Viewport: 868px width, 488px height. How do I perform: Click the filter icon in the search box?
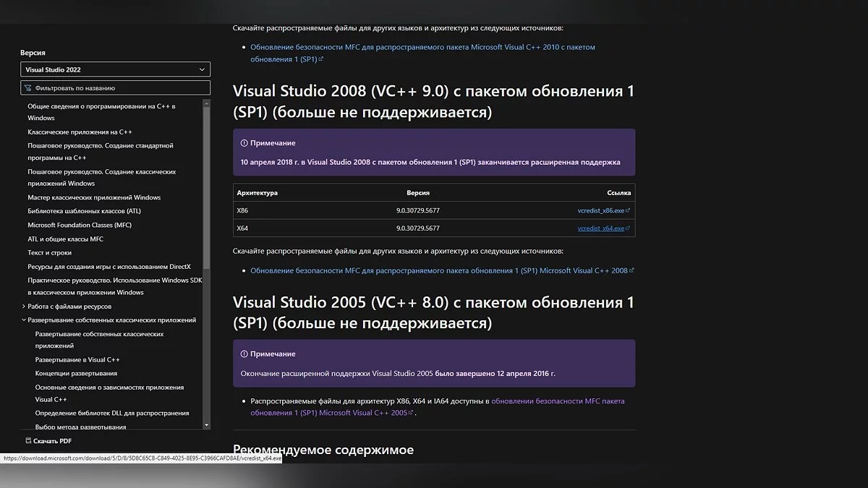click(28, 88)
